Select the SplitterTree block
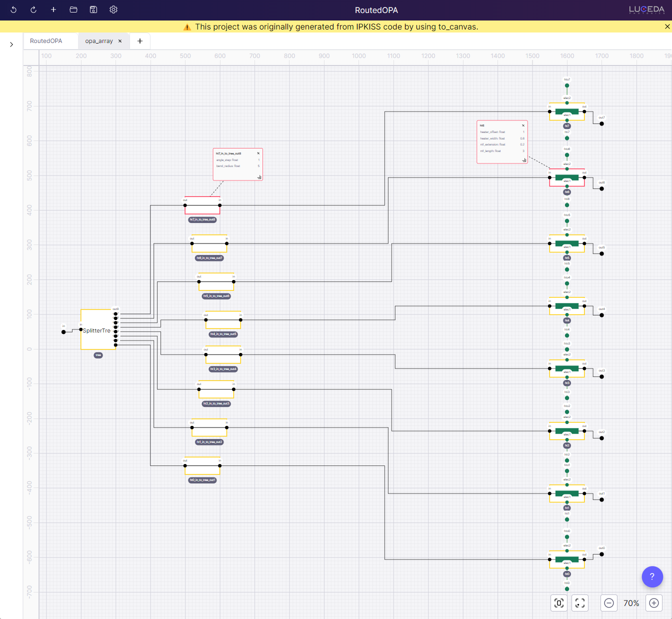The height and width of the screenshot is (619, 672). coord(97,330)
